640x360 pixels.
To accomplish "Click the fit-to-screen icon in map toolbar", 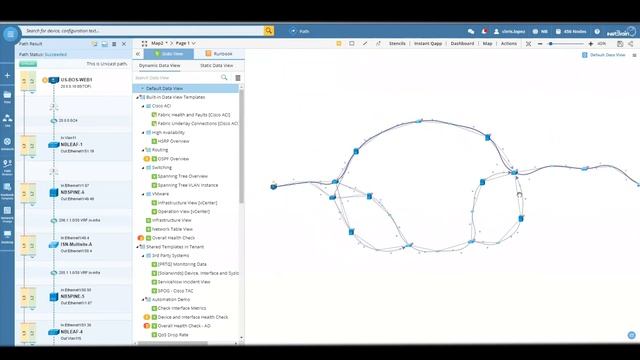I will tap(529, 44).
